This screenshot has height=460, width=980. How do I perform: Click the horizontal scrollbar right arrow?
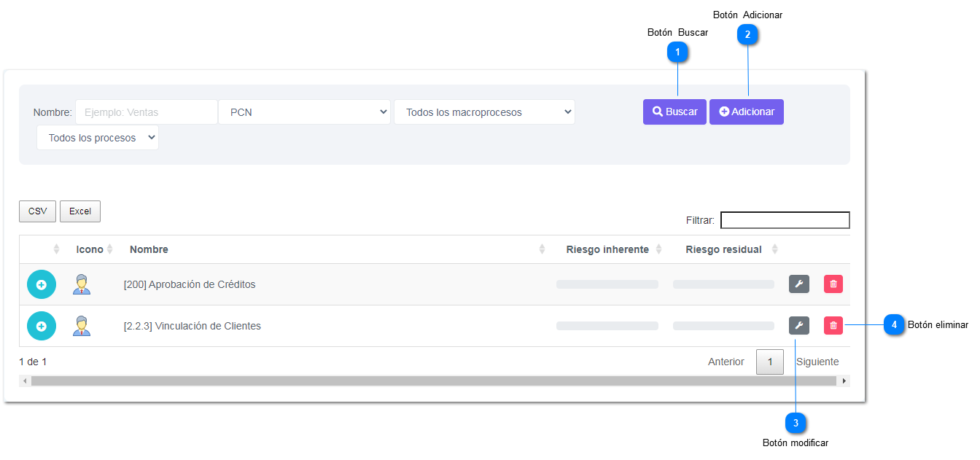point(844,381)
